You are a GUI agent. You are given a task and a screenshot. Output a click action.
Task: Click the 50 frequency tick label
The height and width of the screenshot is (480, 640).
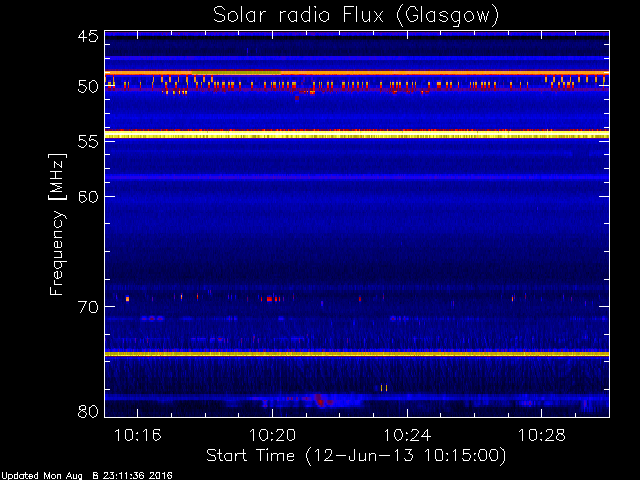point(88,87)
